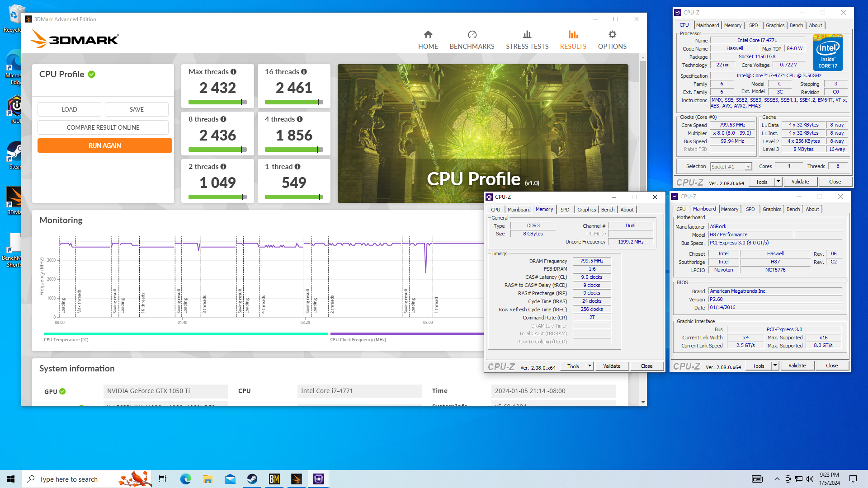Open Mail app from taskbar
868x488 pixels.
230,479
